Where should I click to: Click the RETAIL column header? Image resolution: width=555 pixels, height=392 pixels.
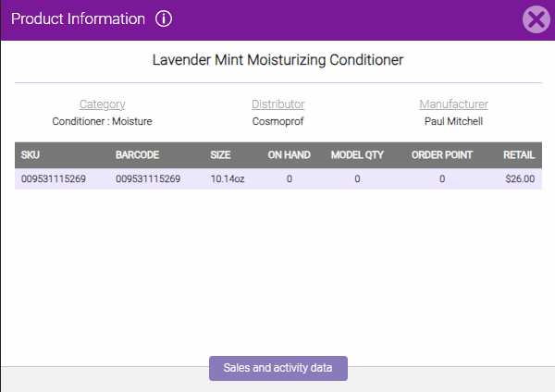(519, 155)
